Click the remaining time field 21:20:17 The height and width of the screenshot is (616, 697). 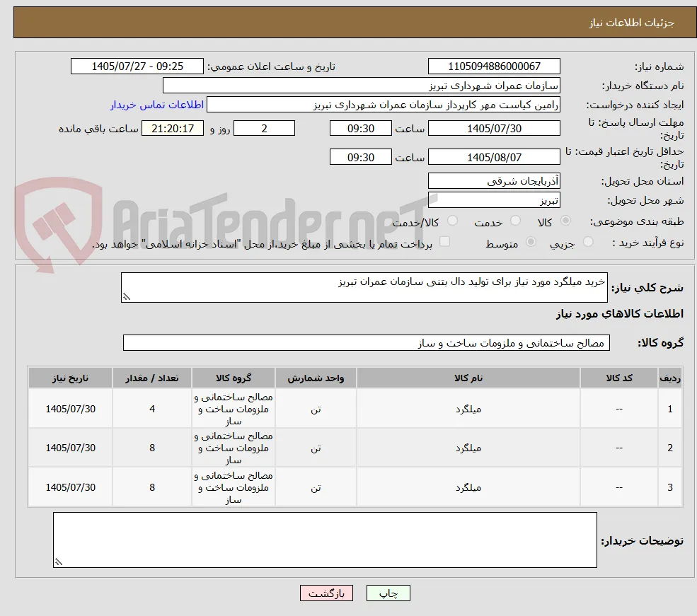(173, 128)
